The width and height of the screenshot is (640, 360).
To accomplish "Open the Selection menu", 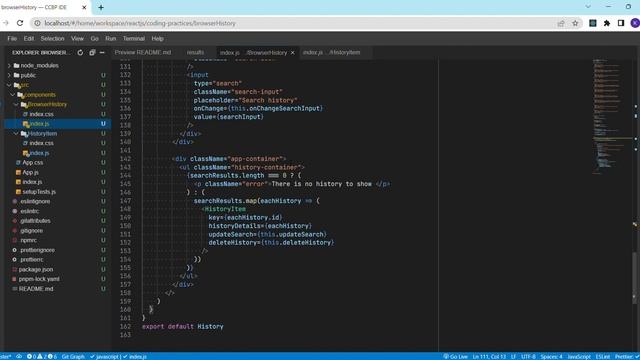I will 52,38.
